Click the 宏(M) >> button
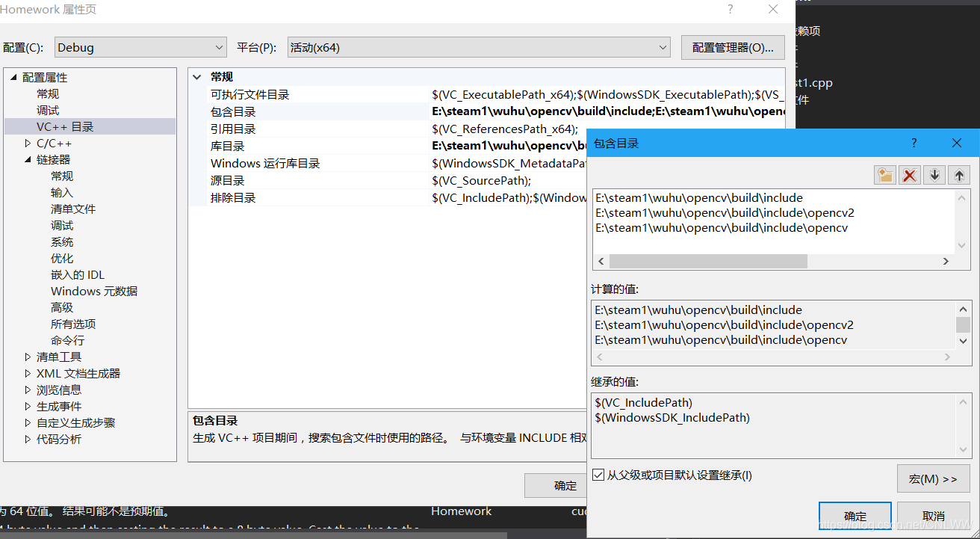Viewport: 980px width, 539px height. click(x=933, y=479)
